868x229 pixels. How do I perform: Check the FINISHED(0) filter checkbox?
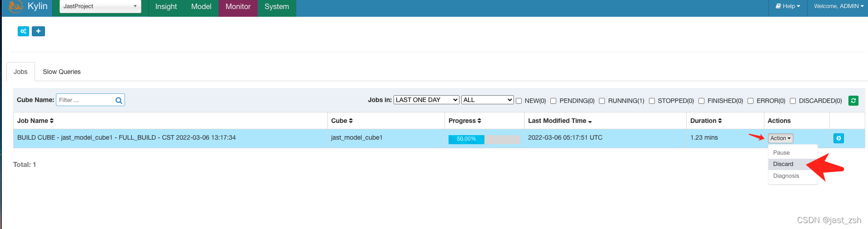701,101
